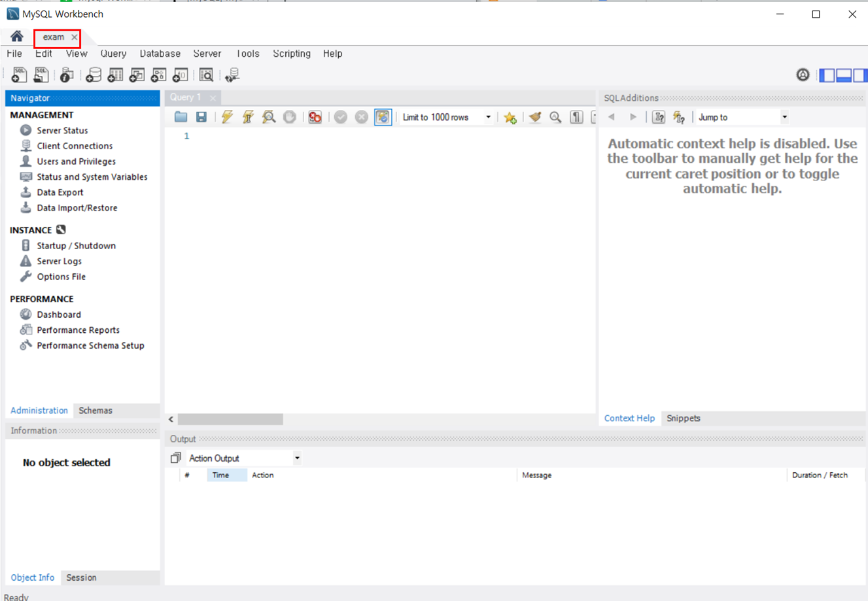Close the exam connection tab

[75, 37]
